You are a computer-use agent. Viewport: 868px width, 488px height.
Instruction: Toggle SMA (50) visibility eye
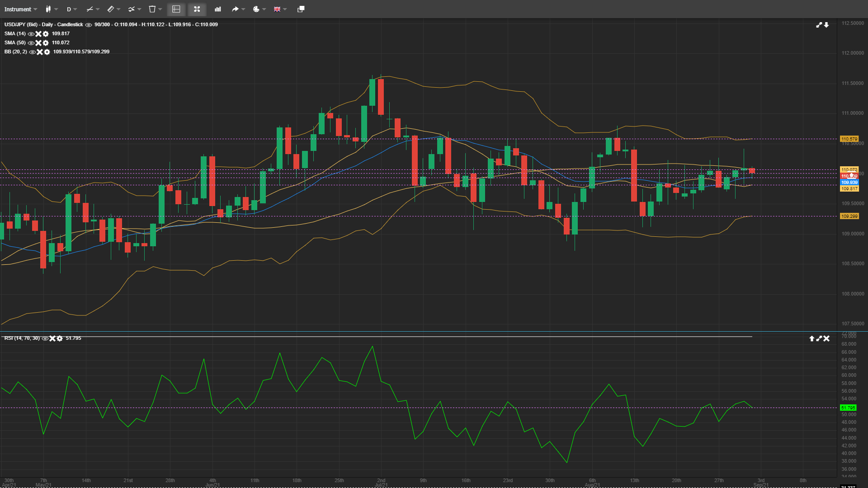[x=31, y=43]
